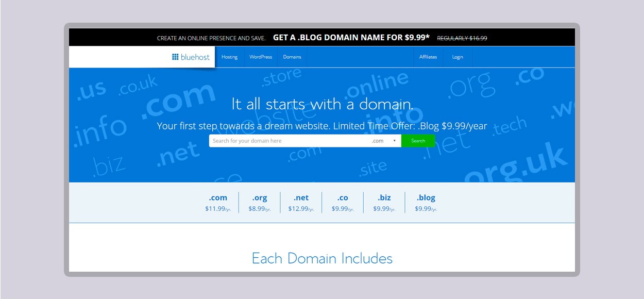The width and height of the screenshot is (644, 299).
Task: Click 'REGULARLY $16.99' strikethrough text
Action: 462,38
